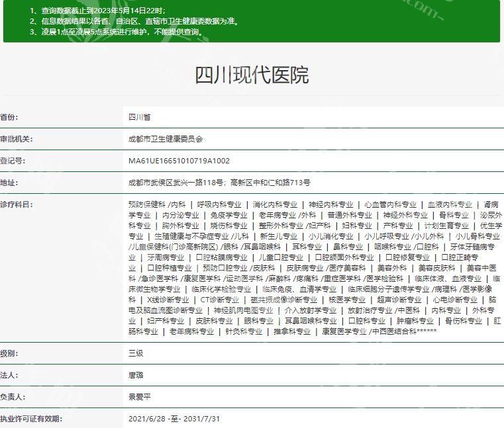Select the 省份 row label

point(9,117)
